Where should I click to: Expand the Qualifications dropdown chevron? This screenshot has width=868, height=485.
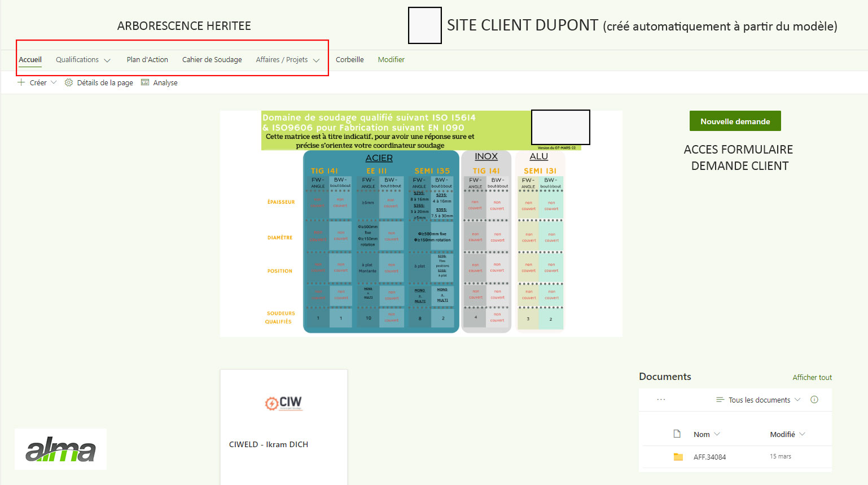click(107, 60)
